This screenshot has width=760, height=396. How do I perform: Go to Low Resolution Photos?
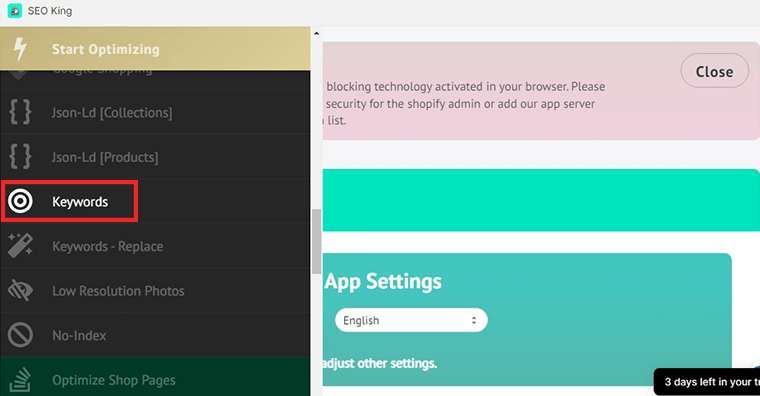(155, 291)
